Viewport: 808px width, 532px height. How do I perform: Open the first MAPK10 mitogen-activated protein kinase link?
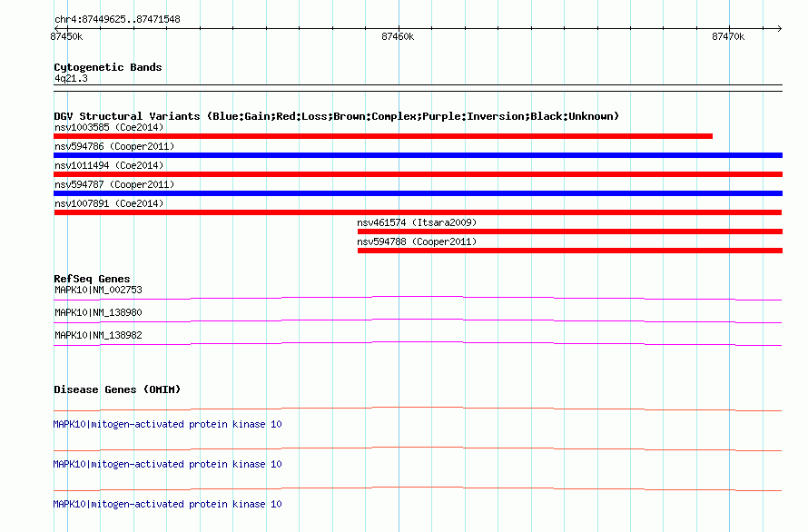[167, 424]
